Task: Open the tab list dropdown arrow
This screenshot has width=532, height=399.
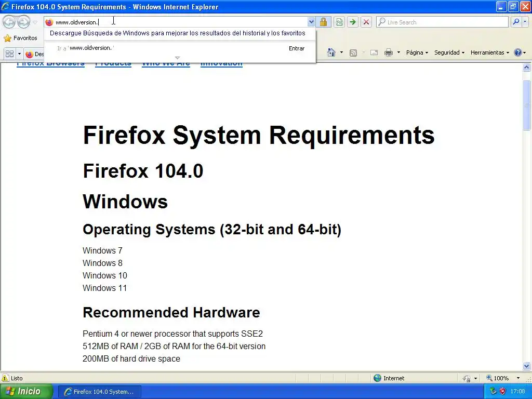Action: 19,54
